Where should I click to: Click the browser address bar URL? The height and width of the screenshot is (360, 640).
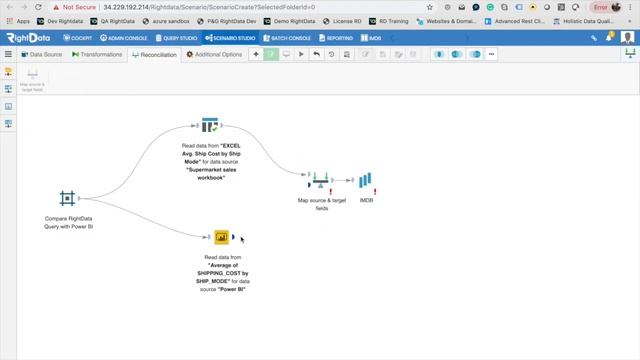point(209,7)
